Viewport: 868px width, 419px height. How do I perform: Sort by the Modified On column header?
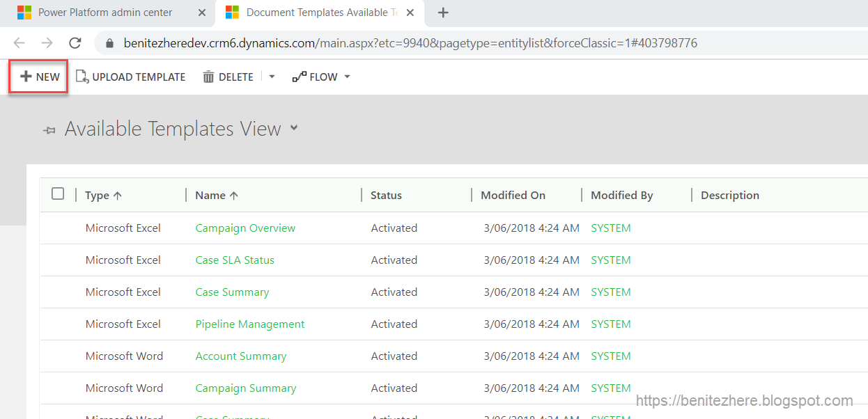click(x=513, y=196)
